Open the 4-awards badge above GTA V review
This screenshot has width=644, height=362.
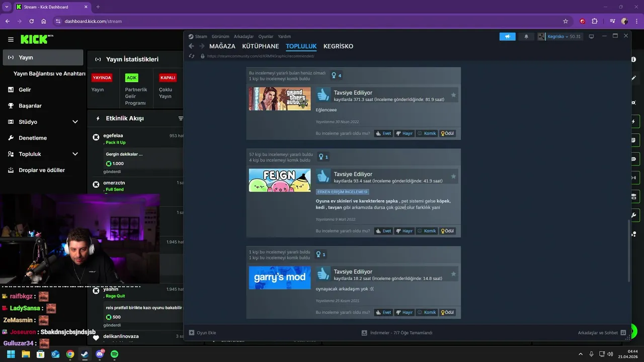coord(337,75)
